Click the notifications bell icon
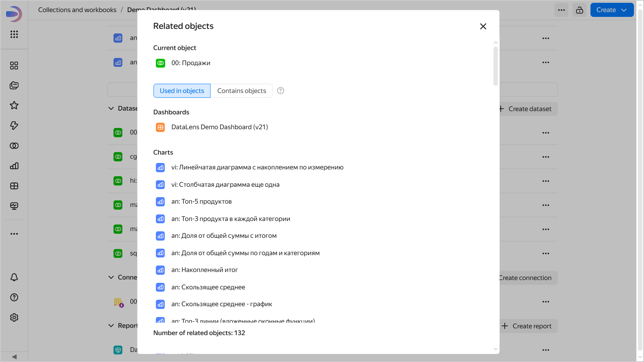 (14, 277)
